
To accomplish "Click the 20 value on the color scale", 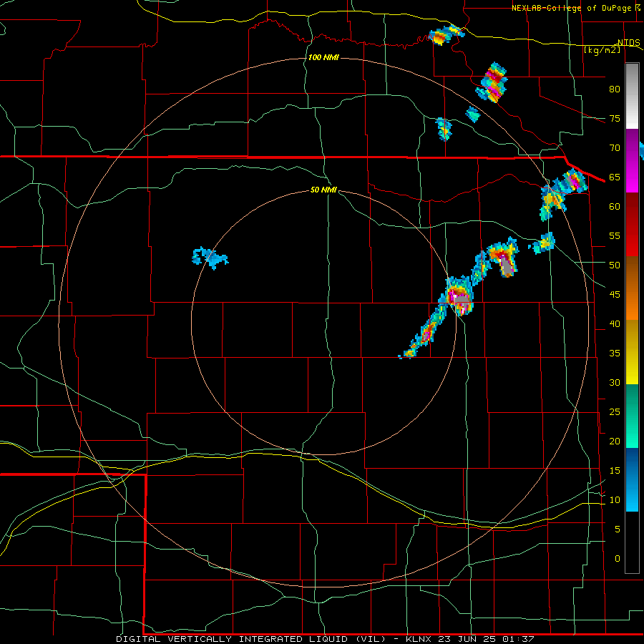I will tap(615, 441).
